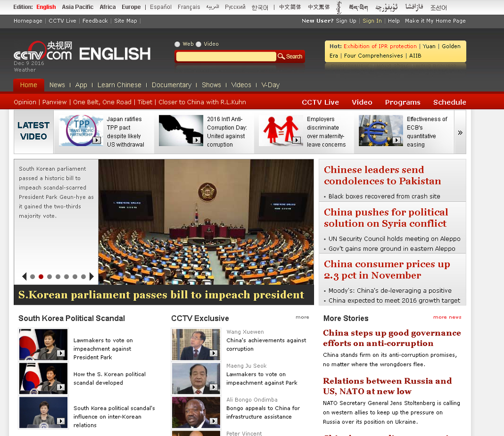The image size is (504, 436).
Task: Open the Shows tab
Action: 211,85
